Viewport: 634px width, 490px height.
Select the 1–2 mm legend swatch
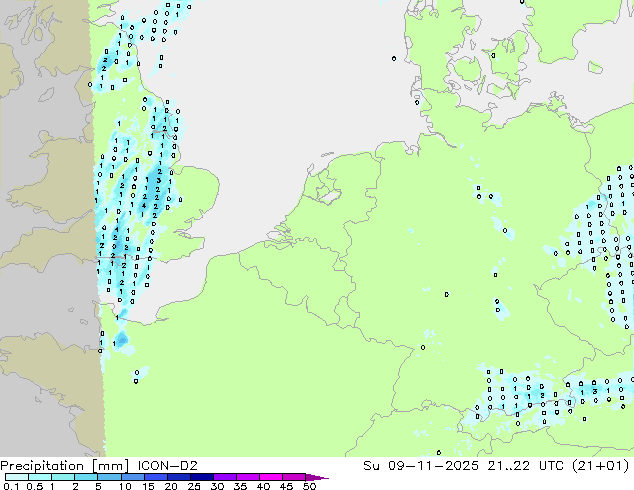[63, 477]
